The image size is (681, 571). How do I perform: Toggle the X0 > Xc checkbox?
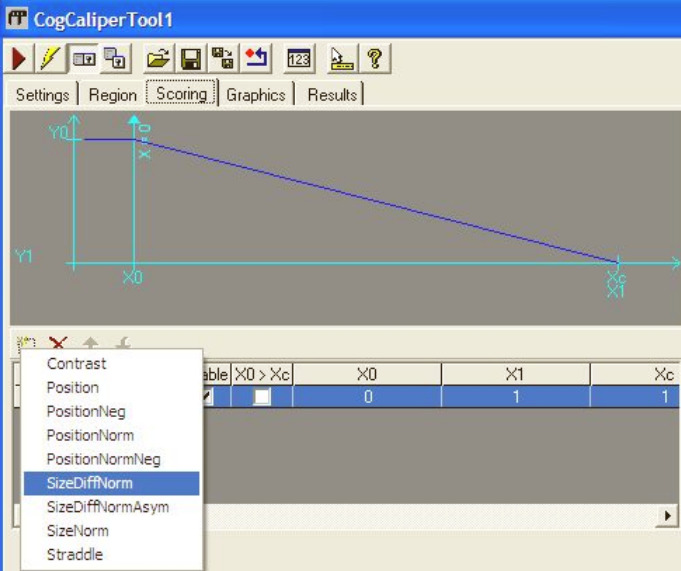(262, 396)
